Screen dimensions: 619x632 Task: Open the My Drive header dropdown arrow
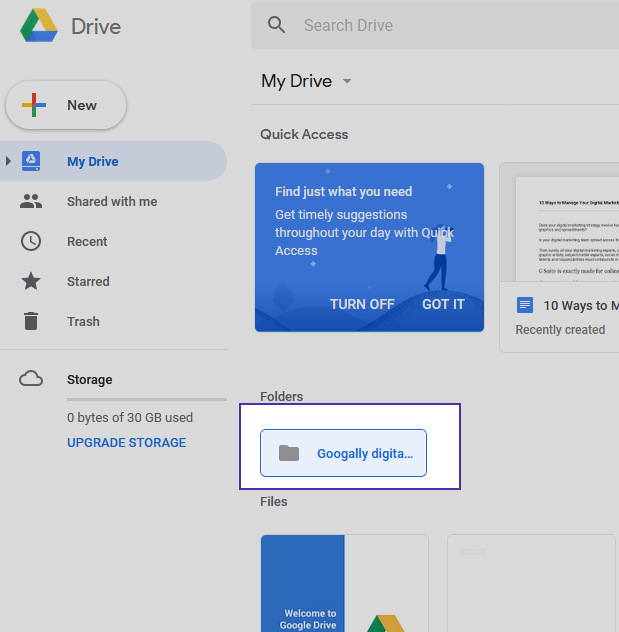pos(347,81)
